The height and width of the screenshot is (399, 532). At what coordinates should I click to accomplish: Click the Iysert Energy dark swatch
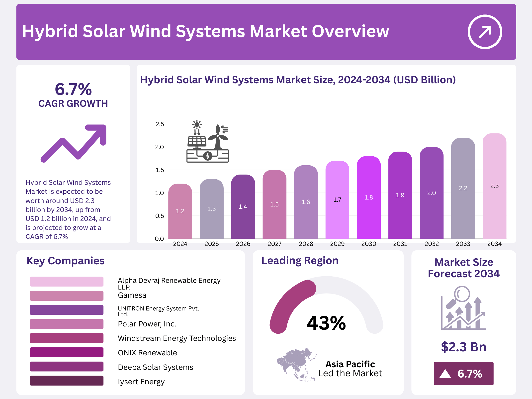pyautogui.click(x=67, y=381)
